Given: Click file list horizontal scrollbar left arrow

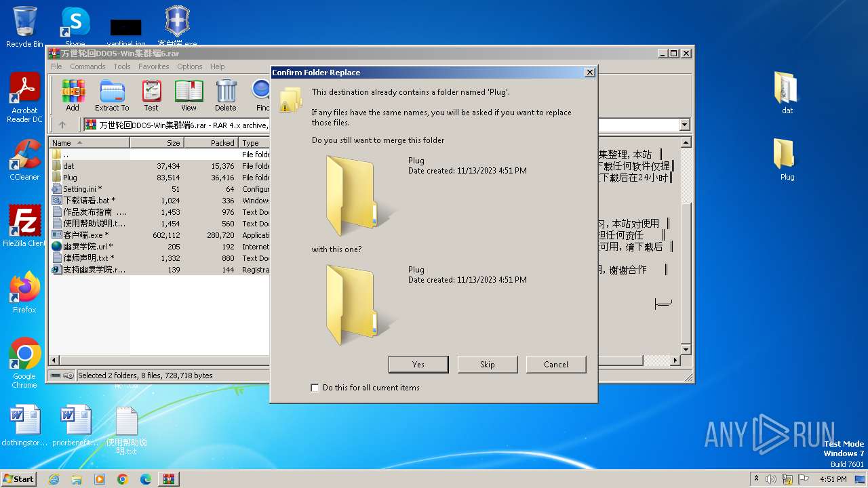Looking at the screenshot, I should 56,360.
